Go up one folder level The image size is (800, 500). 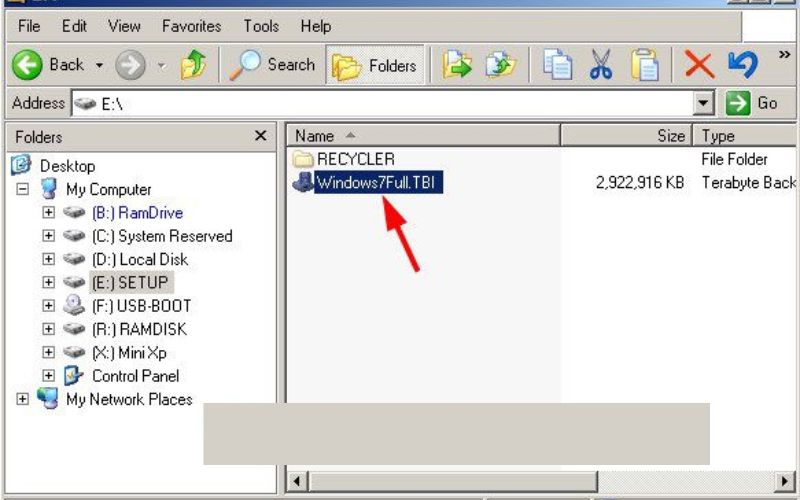(x=193, y=65)
